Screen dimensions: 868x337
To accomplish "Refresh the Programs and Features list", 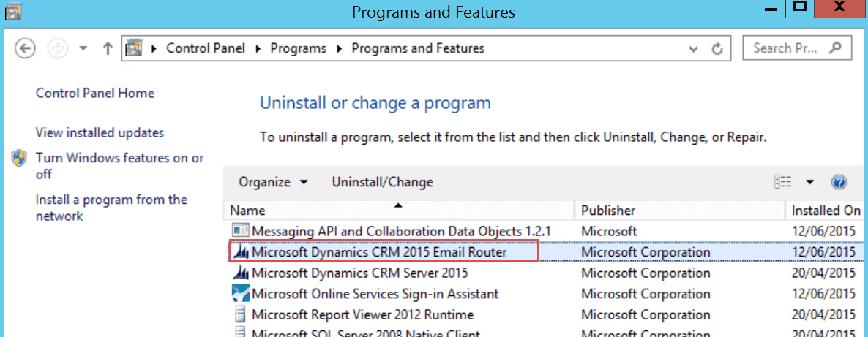I will pos(717,49).
